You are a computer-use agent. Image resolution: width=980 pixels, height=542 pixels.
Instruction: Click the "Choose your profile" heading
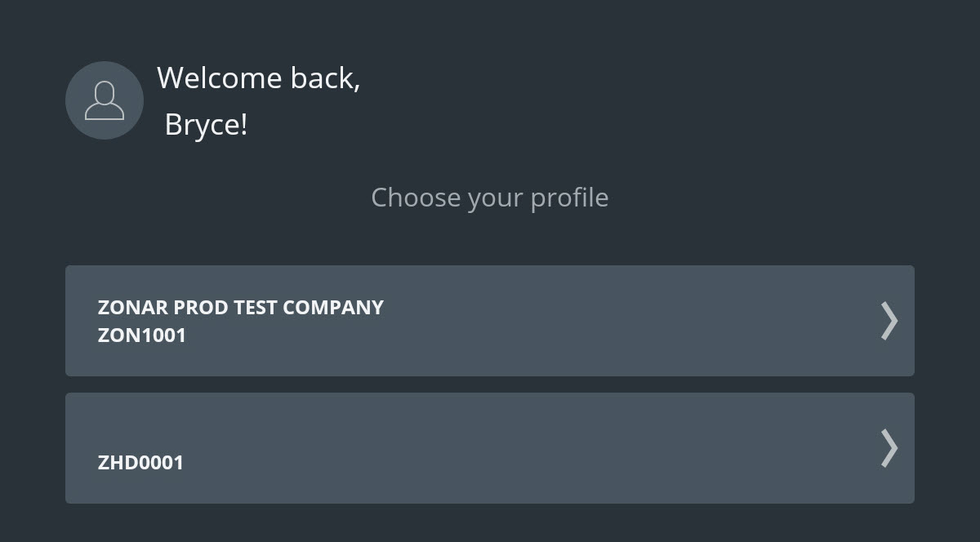coord(489,198)
